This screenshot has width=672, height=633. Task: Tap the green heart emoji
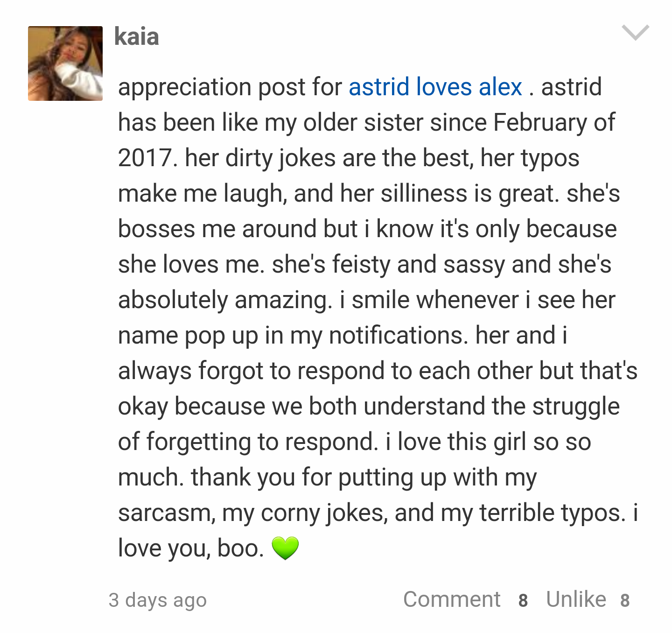coord(285,548)
